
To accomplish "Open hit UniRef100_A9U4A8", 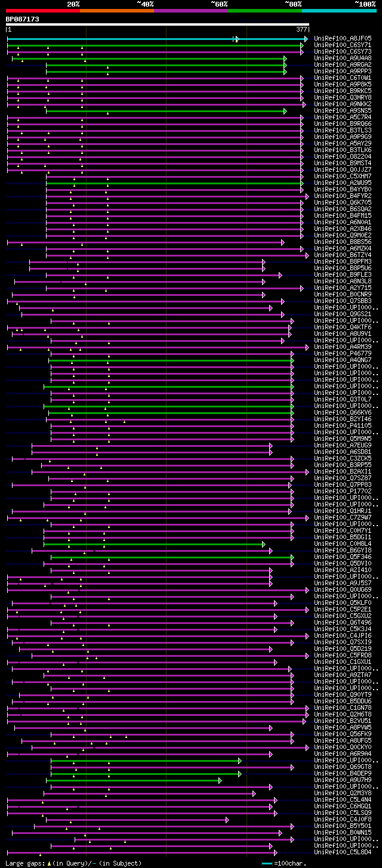I will click(343, 58).
